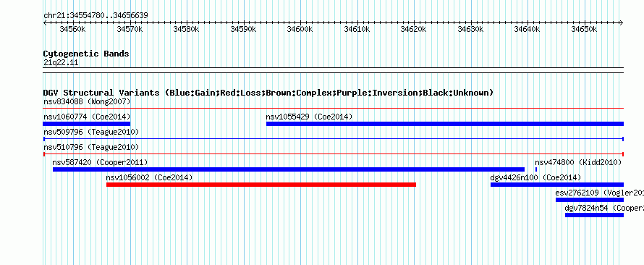Click the 34600k ruler position
The height and width of the screenshot is (265, 644).
300,29
